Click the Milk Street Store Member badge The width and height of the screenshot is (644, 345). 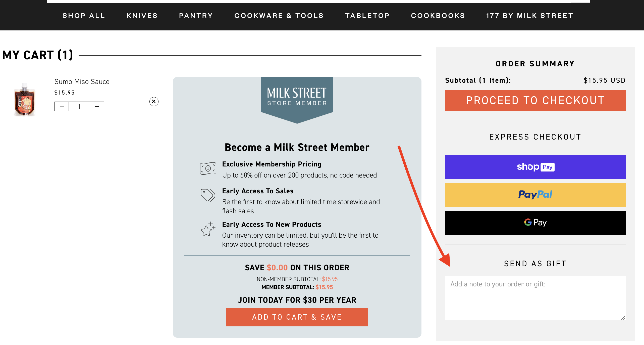pyautogui.click(x=297, y=100)
